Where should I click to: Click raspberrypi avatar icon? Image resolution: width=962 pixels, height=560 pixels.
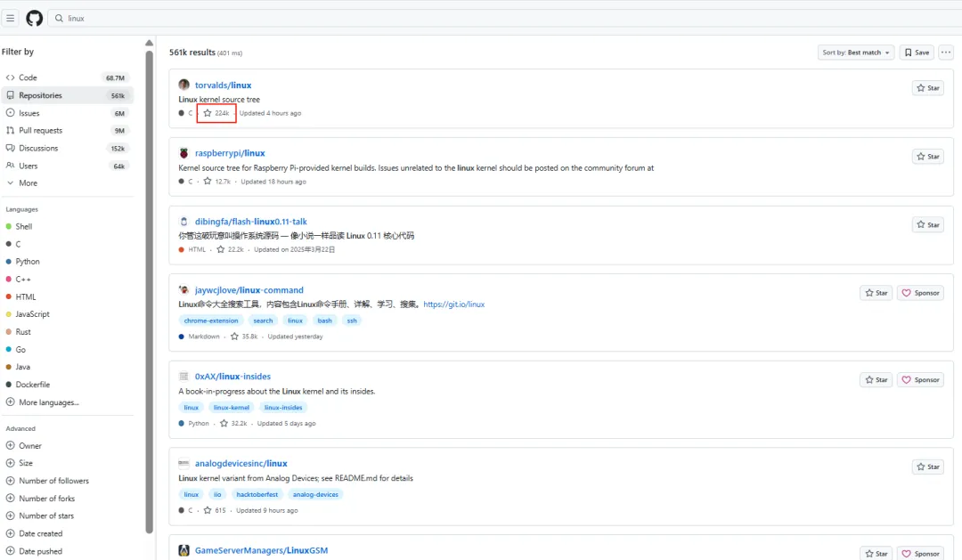click(x=184, y=153)
